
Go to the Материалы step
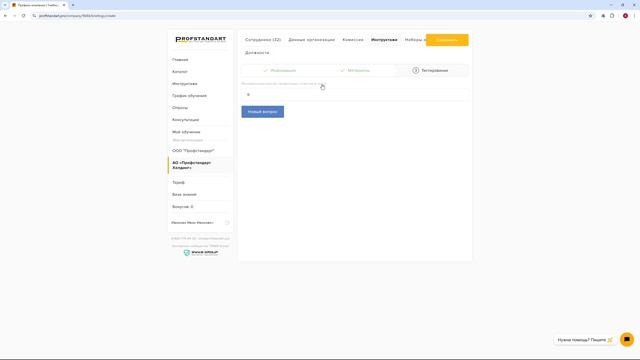point(355,71)
